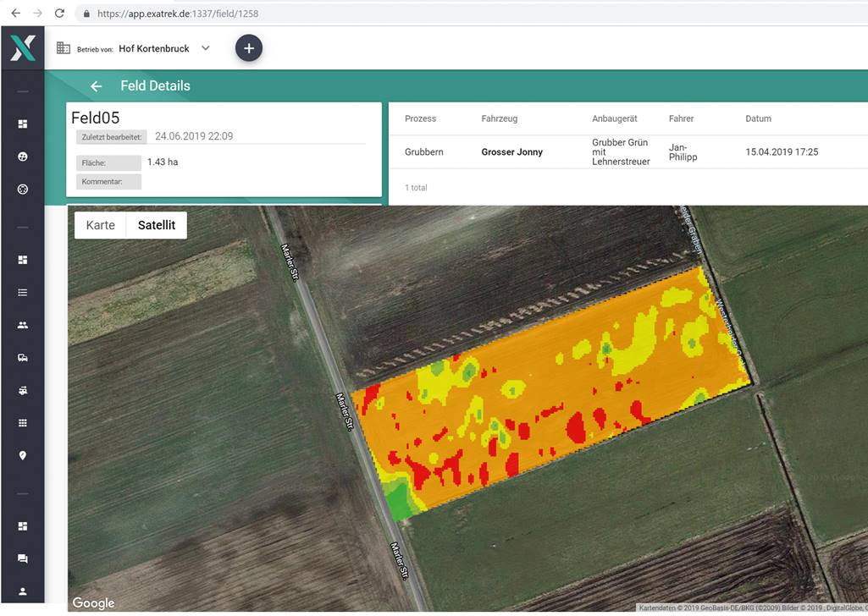Reload the page in browser
Viewport: 868px width, 616px height.
(60, 14)
